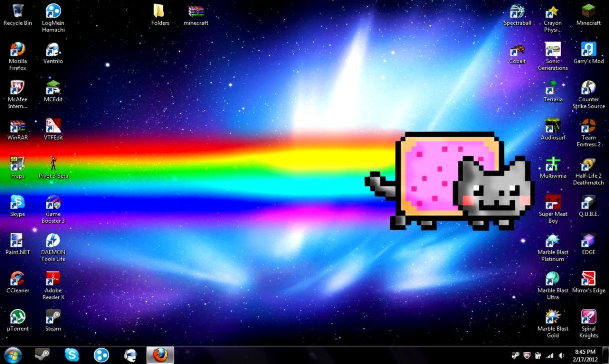
Task: Click the Audiosurf desktop shortcut
Action: [553, 126]
